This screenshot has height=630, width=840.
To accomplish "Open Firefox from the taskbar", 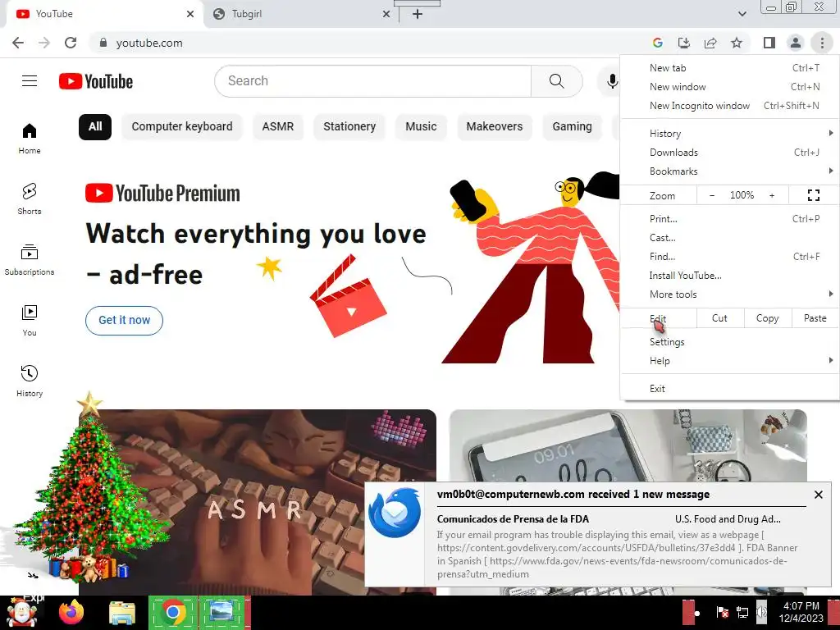I will [71, 612].
